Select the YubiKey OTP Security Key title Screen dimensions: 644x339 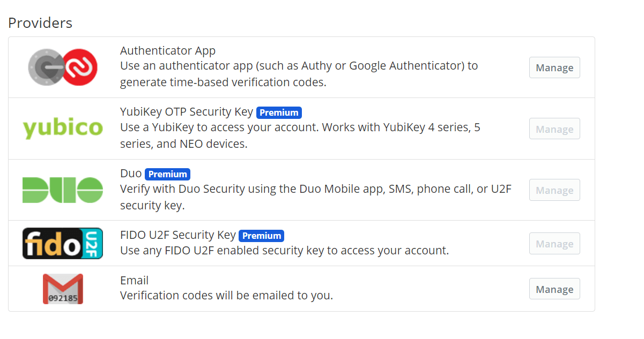coord(187,112)
